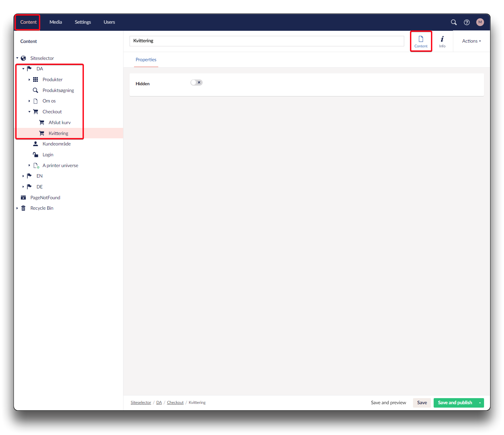Switch to the Media section
Screen dimensions: 504x435
pyautogui.click(x=55, y=22)
